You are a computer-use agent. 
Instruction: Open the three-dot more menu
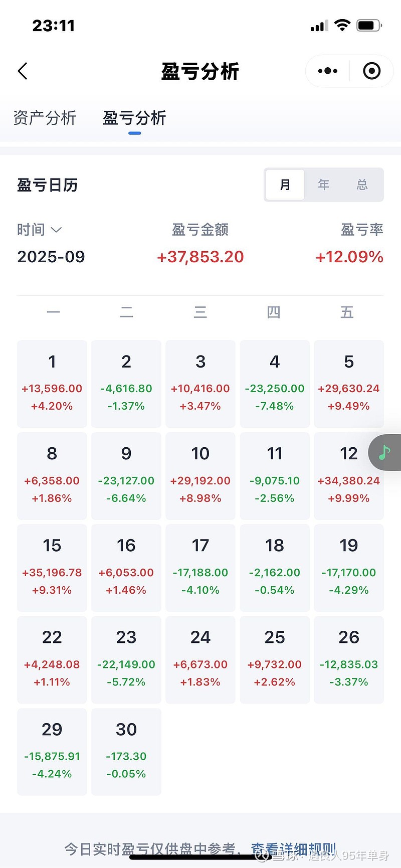(x=328, y=71)
